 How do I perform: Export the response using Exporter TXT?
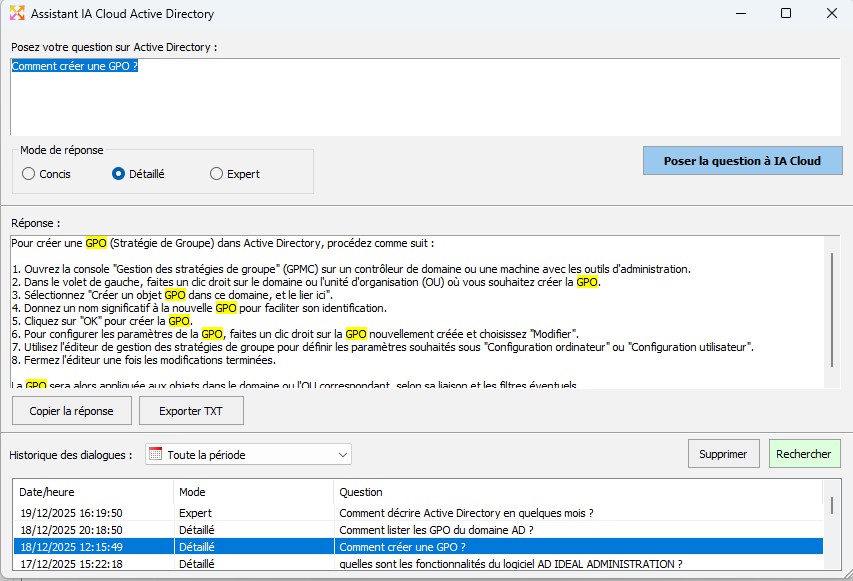tap(191, 411)
